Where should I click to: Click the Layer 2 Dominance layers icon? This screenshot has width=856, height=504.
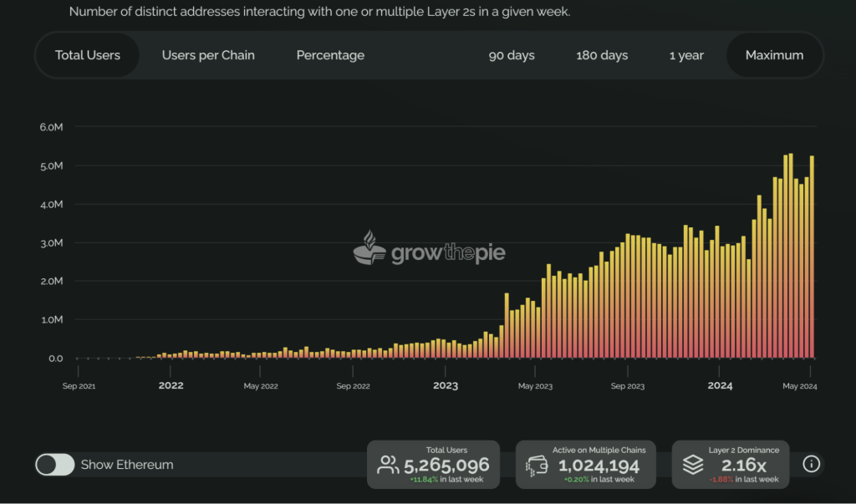tap(693, 466)
